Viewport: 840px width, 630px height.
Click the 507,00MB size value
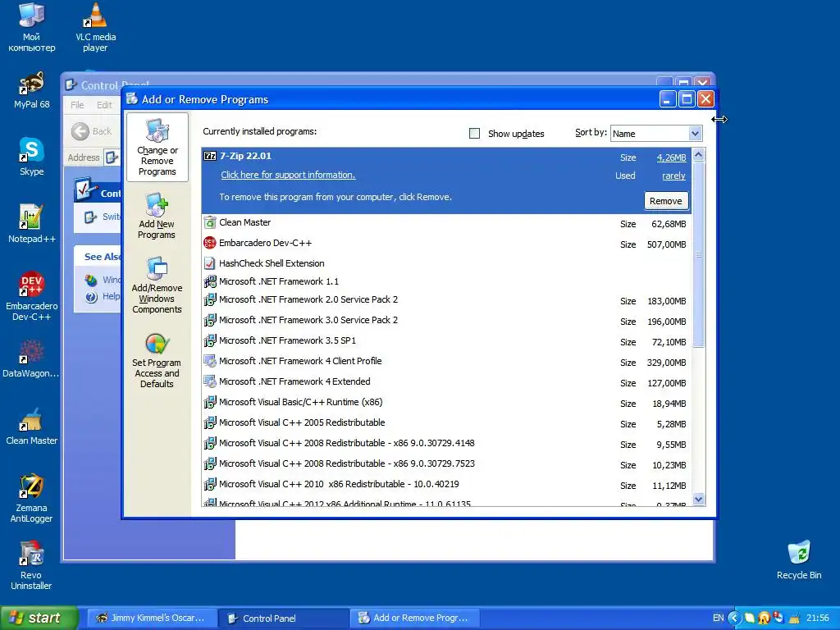pyautogui.click(x=666, y=244)
